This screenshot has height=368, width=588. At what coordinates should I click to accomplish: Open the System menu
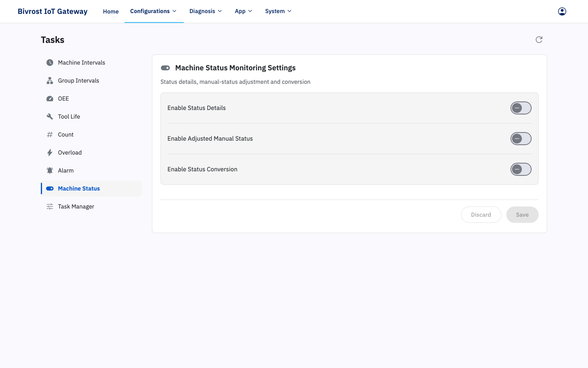(278, 11)
